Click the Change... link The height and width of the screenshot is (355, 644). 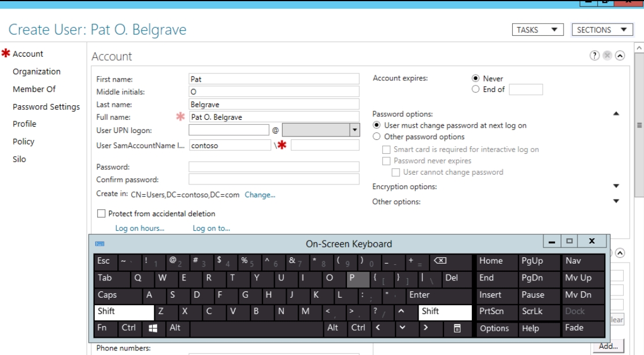tap(260, 195)
